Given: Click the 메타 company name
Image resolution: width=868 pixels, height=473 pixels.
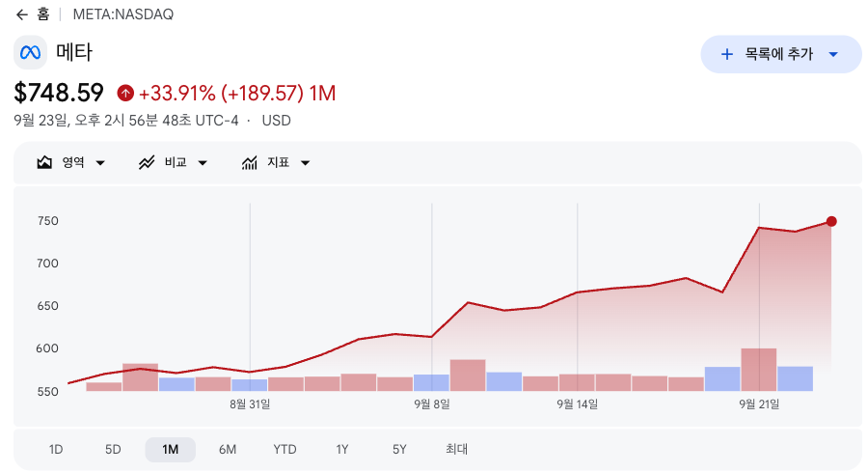Looking at the screenshot, I should pos(74,53).
